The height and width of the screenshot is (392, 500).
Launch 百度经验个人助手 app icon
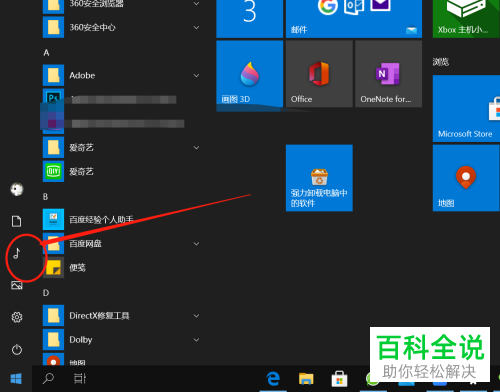pos(53,219)
